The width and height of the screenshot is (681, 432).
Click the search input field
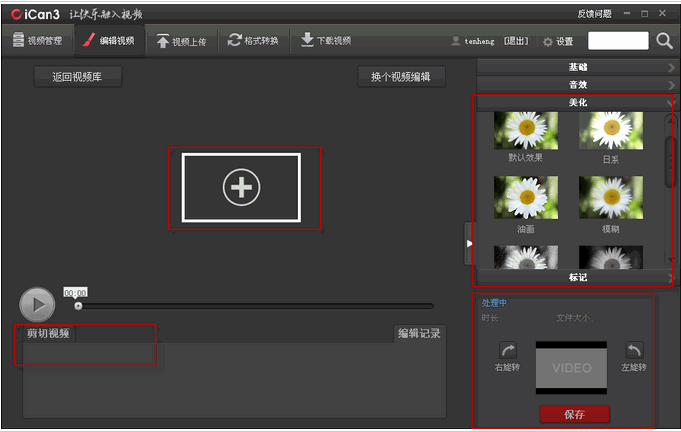coord(618,41)
